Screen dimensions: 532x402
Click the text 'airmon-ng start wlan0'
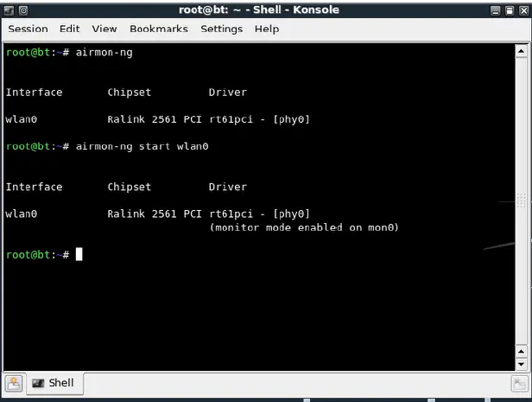[142, 147]
